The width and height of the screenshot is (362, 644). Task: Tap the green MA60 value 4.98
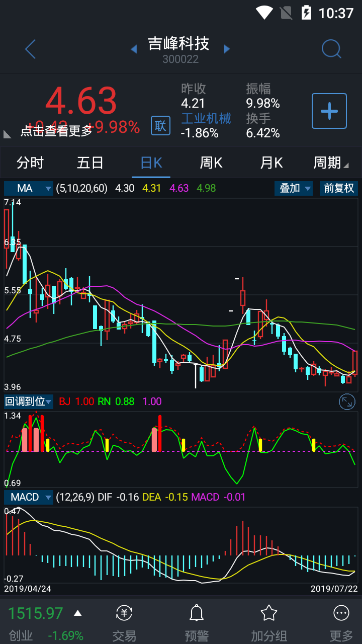tap(206, 188)
